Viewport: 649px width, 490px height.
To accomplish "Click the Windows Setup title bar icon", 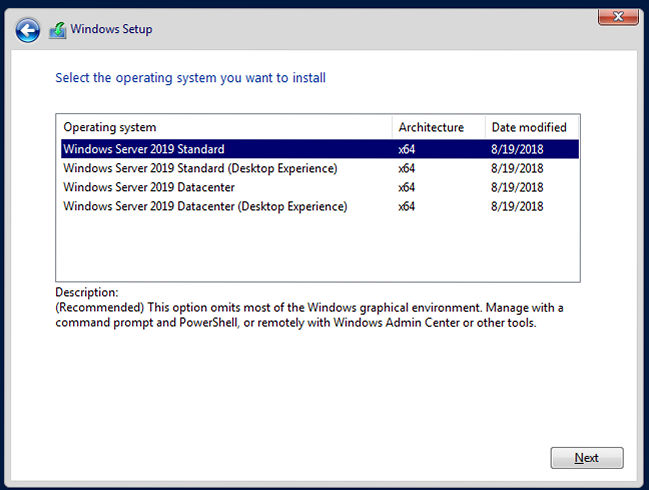I will [58, 30].
